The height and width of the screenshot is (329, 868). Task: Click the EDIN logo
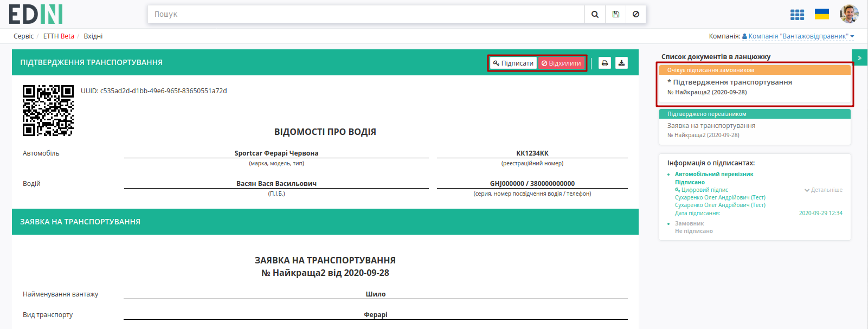pos(36,14)
